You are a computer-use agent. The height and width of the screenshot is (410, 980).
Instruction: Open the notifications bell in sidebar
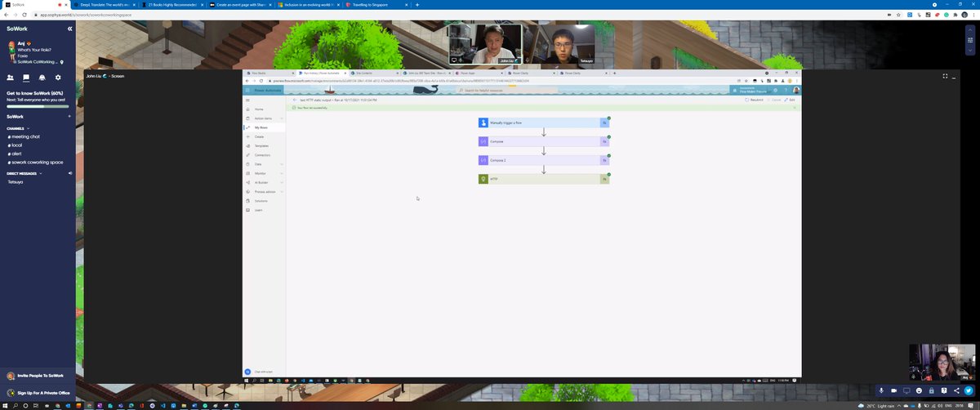[42, 78]
